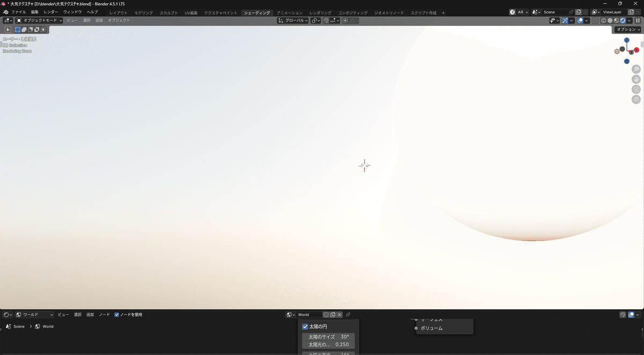Pin the scene to workspace
The image size is (644, 355).
571,12
